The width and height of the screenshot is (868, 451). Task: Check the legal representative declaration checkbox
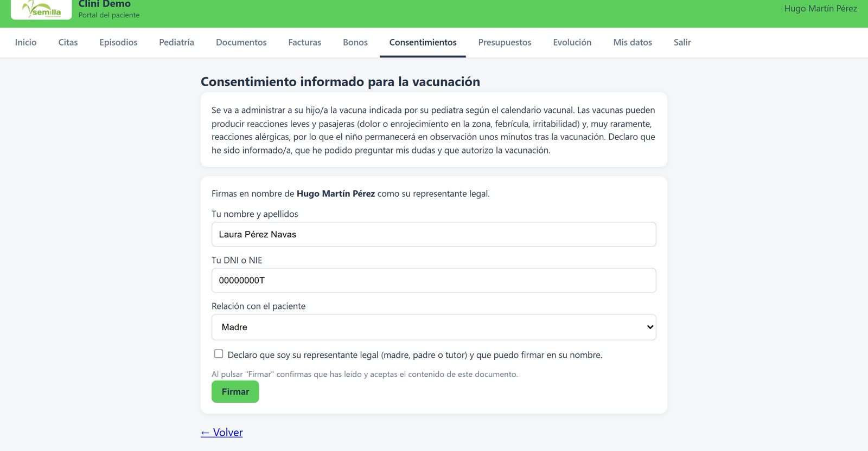coord(219,354)
